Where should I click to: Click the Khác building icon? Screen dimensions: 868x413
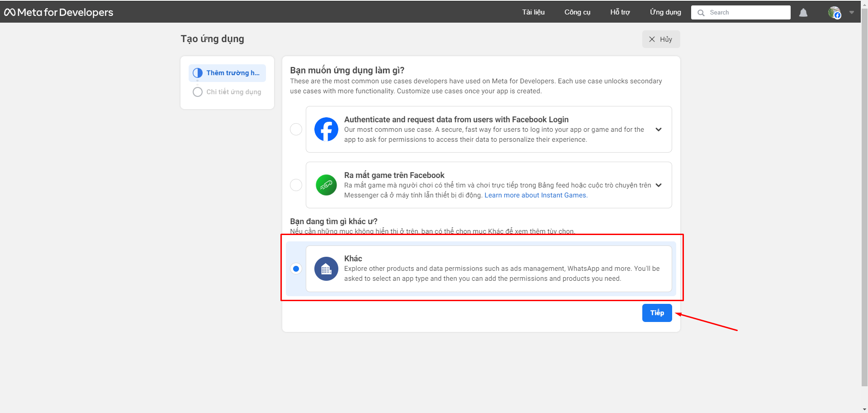(x=326, y=269)
